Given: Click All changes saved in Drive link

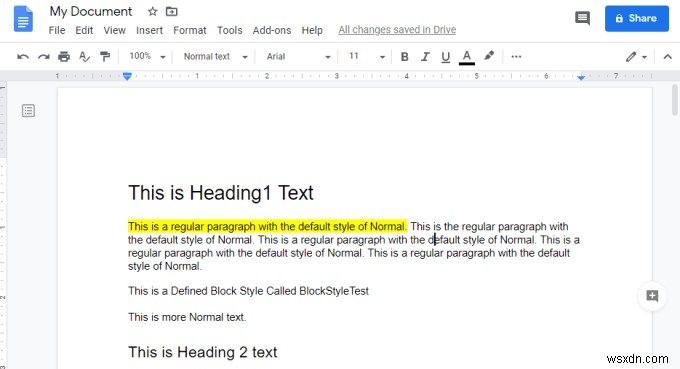Looking at the screenshot, I should (397, 30).
